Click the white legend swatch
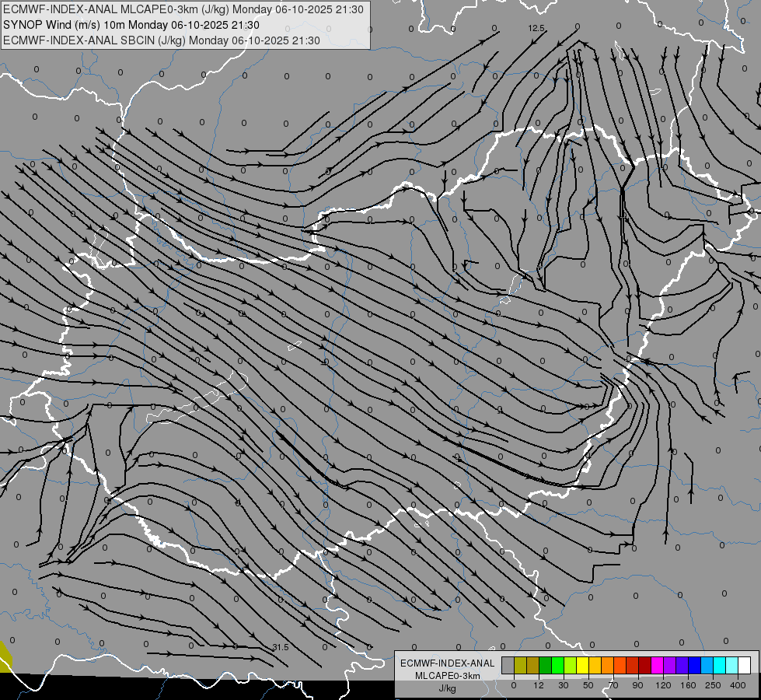The width and height of the screenshot is (761, 700). (x=744, y=665)
